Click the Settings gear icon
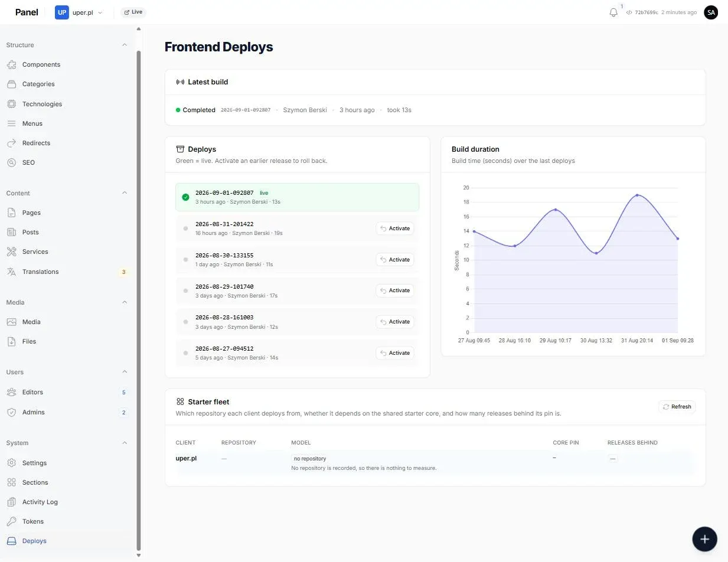 (x=11, y=463)
